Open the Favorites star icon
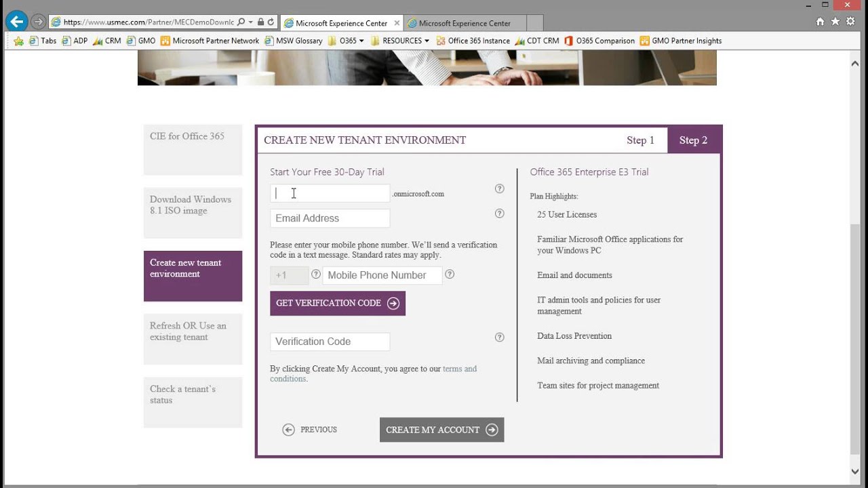The height and width of the screenshot is (488, 868). point(835,22)
